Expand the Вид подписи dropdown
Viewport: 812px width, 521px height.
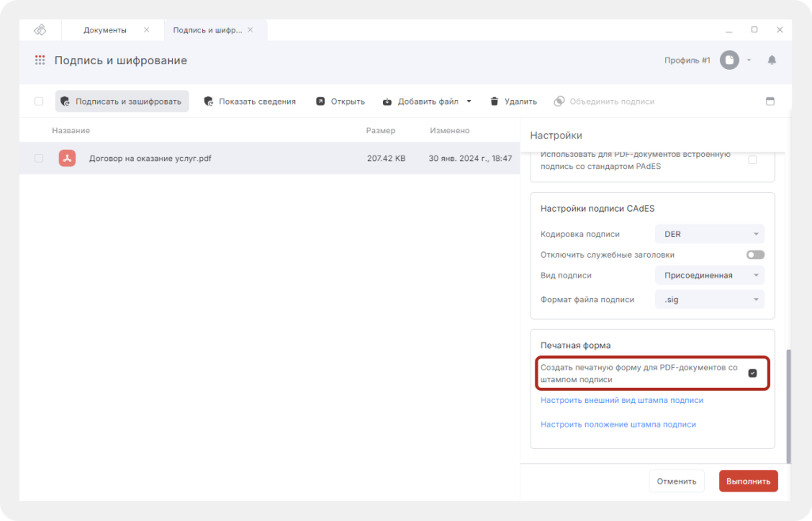tap(709, 275)
